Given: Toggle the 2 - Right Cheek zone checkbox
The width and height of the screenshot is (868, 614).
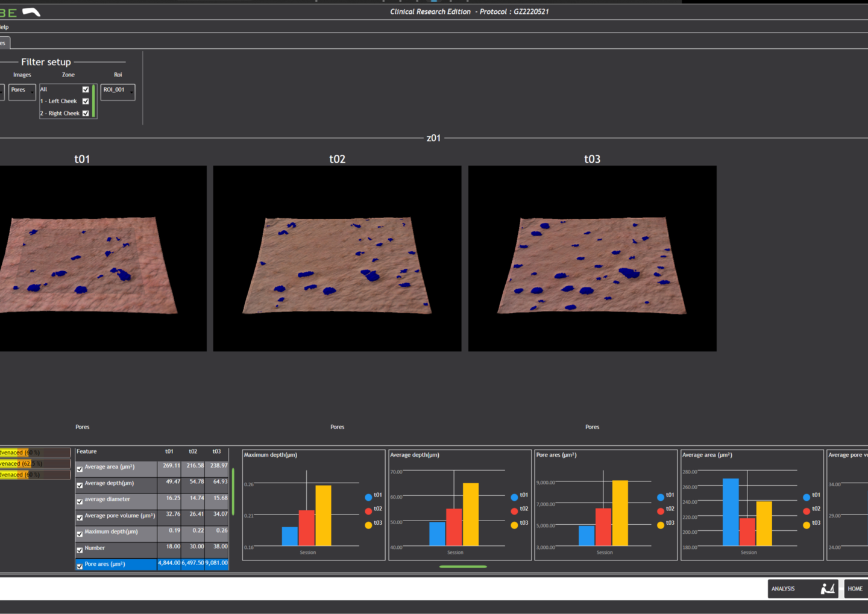Looking at the screenshot, I should (86, 113).
